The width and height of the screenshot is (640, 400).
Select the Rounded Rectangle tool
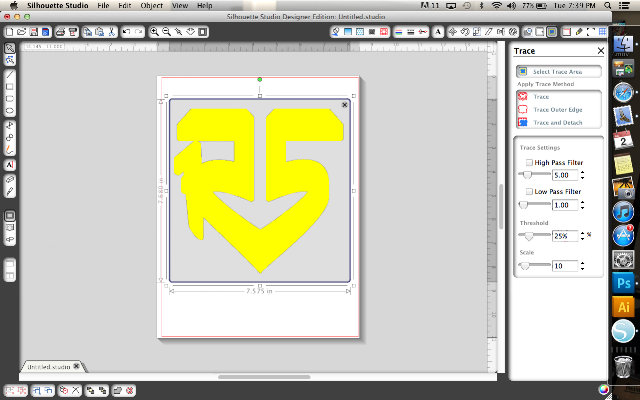click(x=10, y=99)
